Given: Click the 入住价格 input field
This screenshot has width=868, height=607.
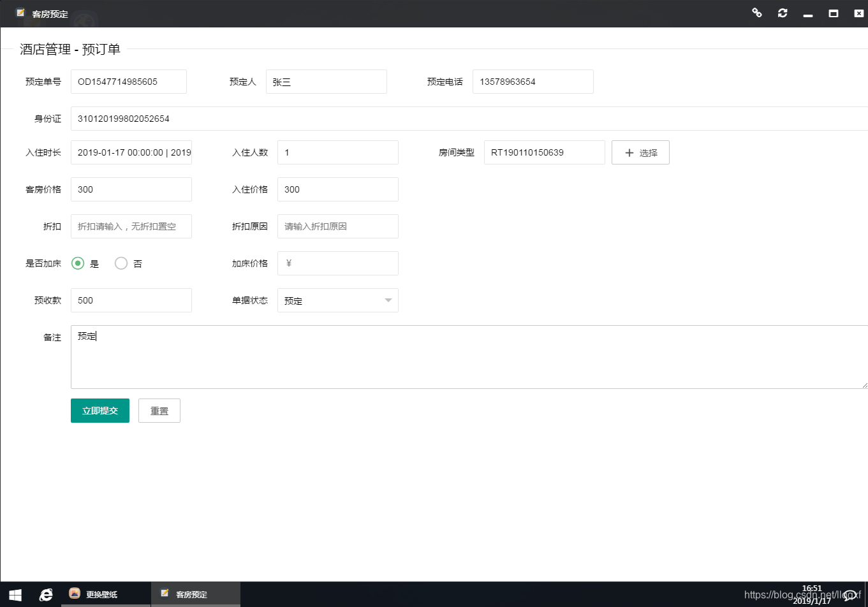Looking at the screenshot, I should click(x=338, y=189).
